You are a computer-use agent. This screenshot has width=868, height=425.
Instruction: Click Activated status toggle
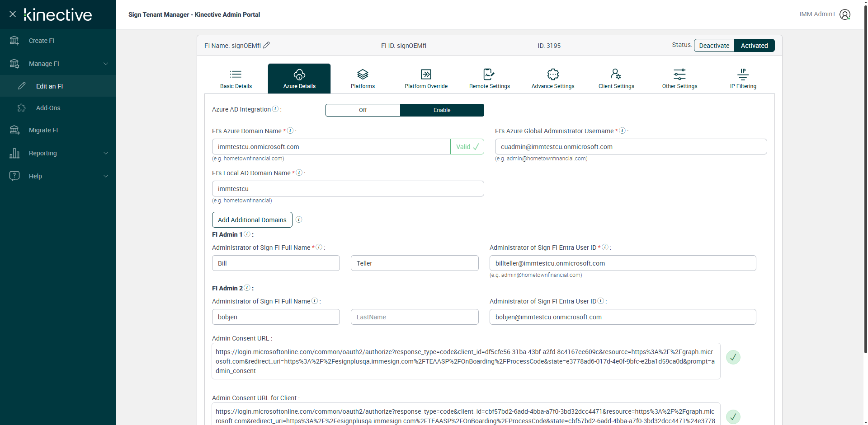[x=754, y=46]
